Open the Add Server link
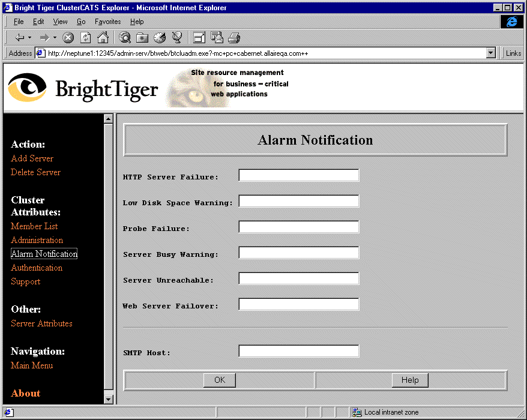 [32, 158]
